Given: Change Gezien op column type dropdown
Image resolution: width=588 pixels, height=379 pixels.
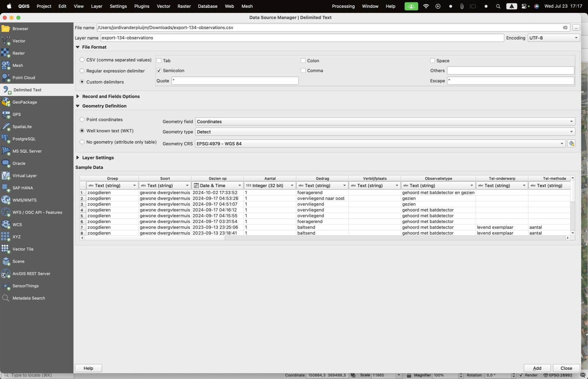Looking at the screenshot, I should tap(217, 185).
